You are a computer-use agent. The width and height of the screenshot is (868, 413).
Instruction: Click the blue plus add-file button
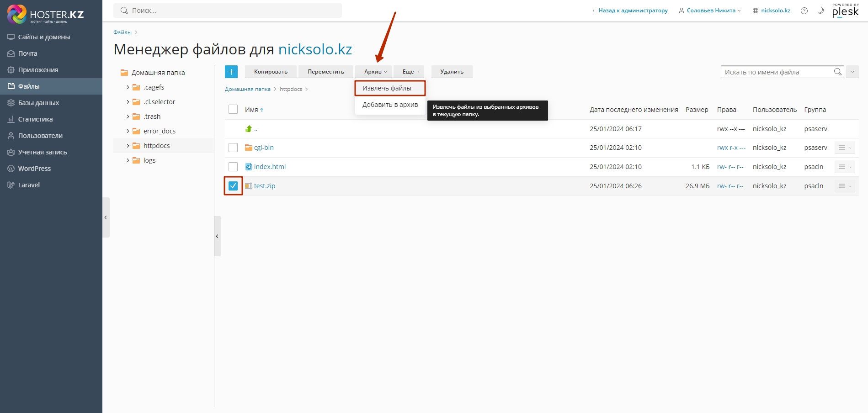[x=231, y=72]
